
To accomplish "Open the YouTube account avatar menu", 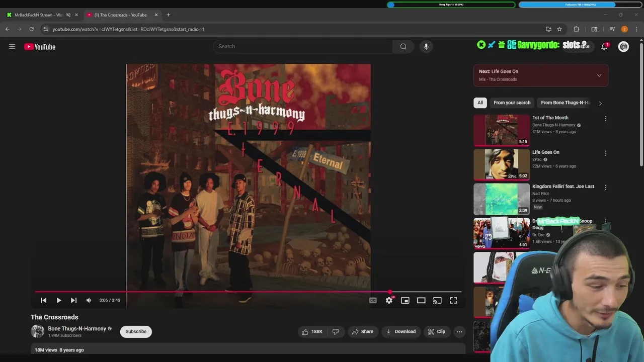I will pyautogui.click(x=623, y=47).
